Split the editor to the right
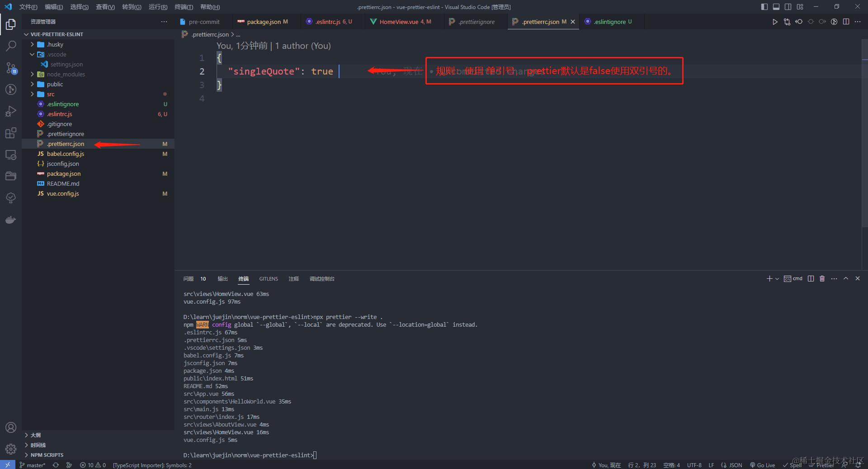The height and width of the screenshot is (469, 868). click(846, 22)
